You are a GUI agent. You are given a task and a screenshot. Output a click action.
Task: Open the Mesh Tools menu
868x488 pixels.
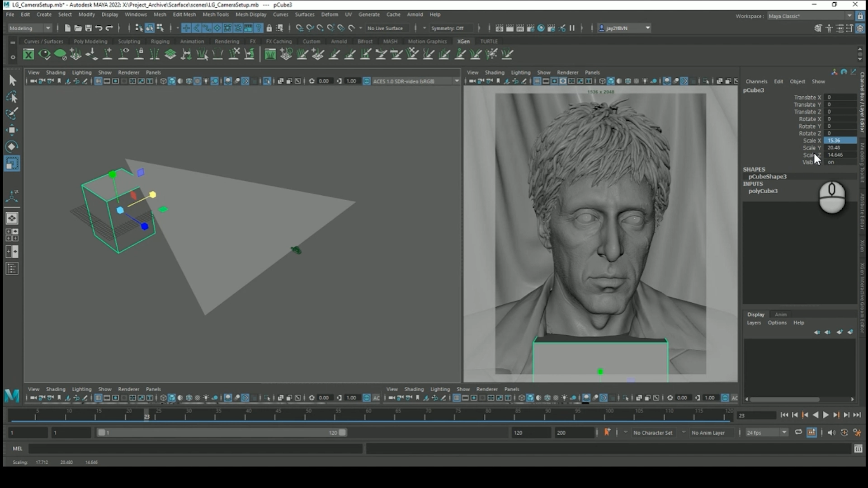(x=215, y=14)
